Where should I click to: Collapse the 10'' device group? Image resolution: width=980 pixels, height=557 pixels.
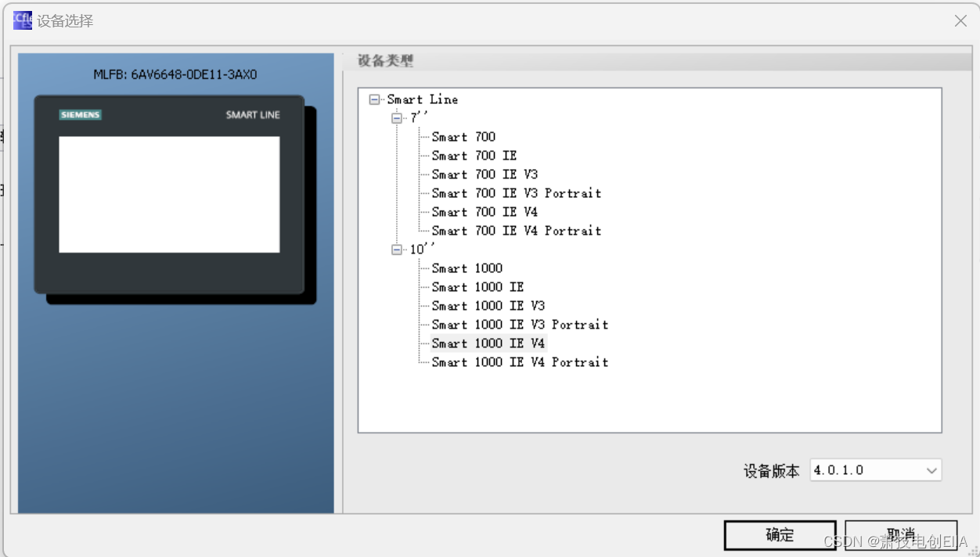(x=397, y=250)
